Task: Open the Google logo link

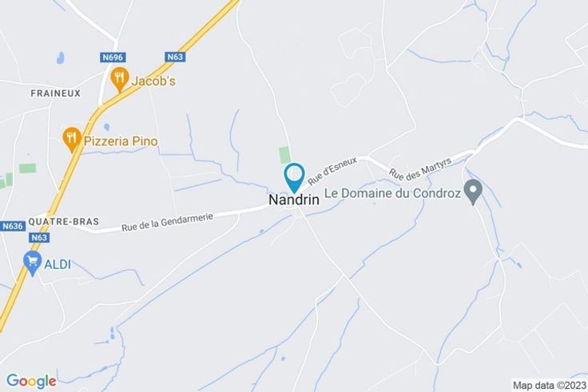Action: (x=31, y=381)
